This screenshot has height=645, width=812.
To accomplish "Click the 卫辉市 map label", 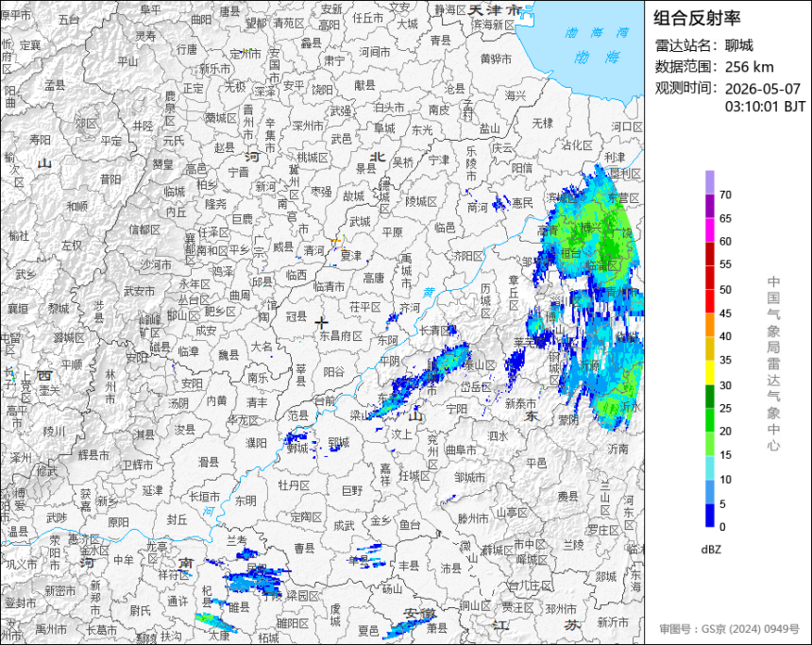I will pos(137,466).
